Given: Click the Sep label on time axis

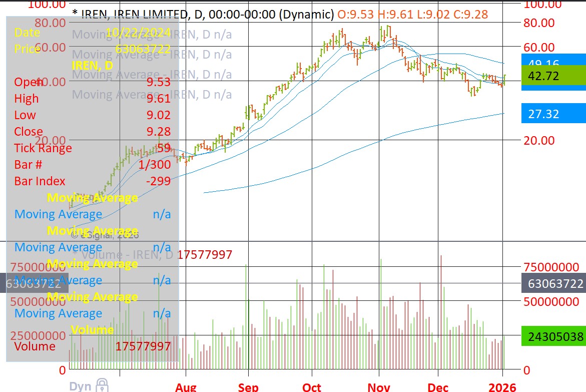Looking at the screenshot, I should pos(248,387).
